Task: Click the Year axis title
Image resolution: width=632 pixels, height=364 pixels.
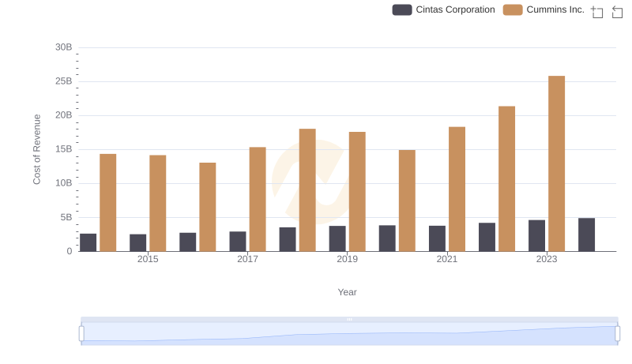Action: tap(347, 292)
